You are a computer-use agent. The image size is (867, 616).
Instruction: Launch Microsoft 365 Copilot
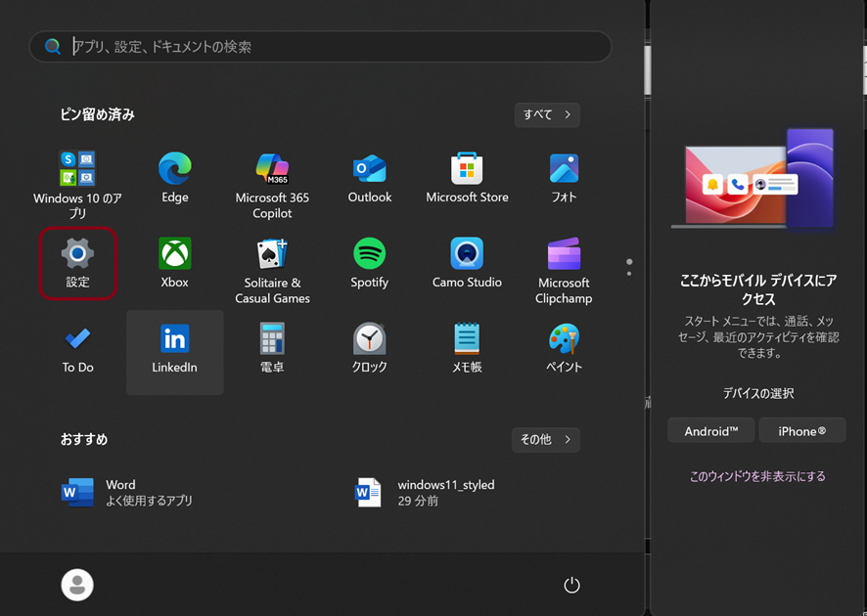(x=272, y=178)
